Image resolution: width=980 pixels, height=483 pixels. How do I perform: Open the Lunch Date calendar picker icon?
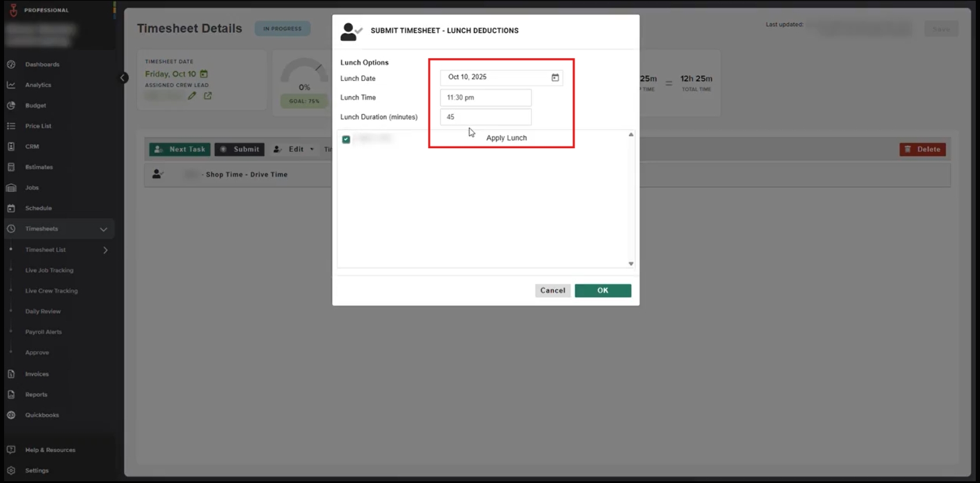tap(555, 78)
